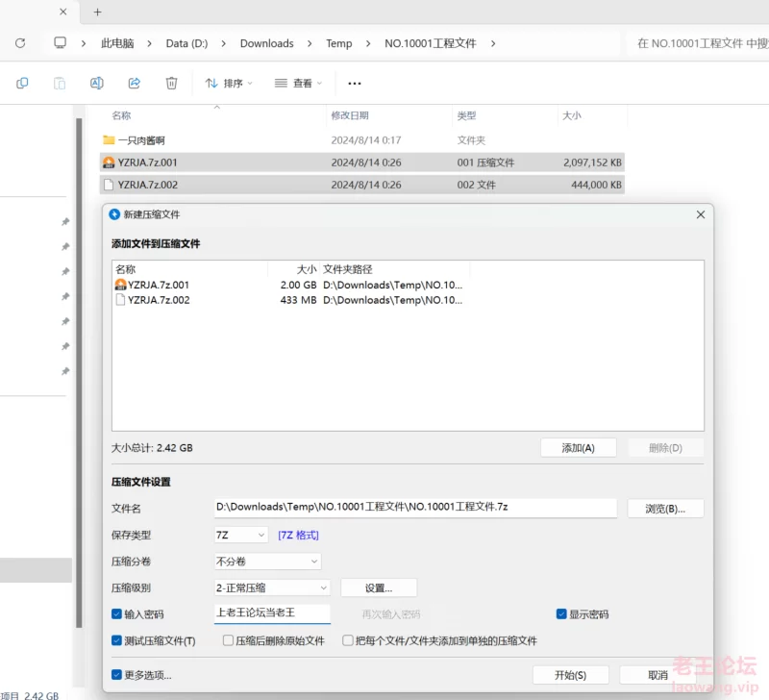The width and height of the screenshot is (769, 700).
Task: Open the 压缩级别 dropdown
Action: click(272, 587)
